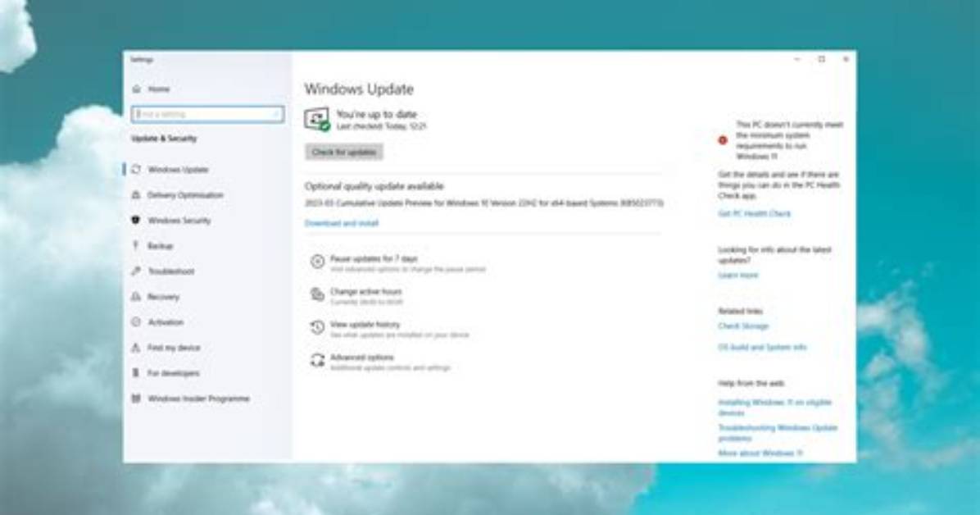
Task: Click the change active hours clock icon
Action: point(317,294)
